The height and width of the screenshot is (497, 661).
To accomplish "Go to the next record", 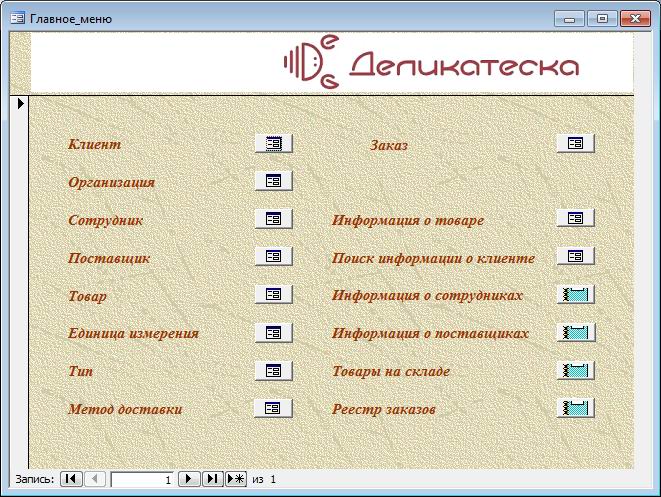I will [x=189, y=480].
